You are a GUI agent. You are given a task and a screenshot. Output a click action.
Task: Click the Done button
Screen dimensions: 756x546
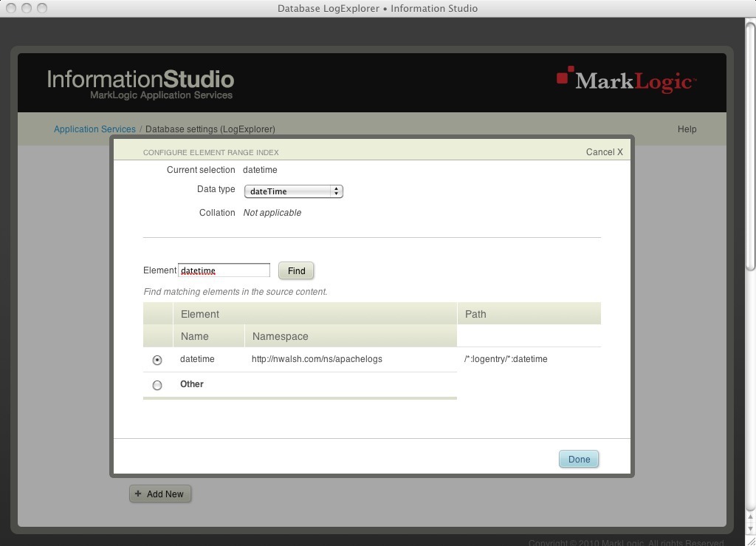[579, 459]
